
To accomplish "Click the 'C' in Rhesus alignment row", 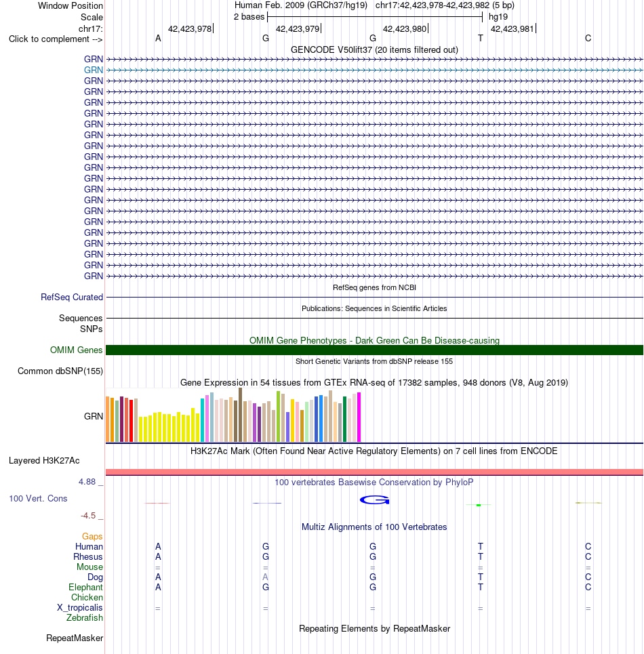I will [x=588, y=557].
